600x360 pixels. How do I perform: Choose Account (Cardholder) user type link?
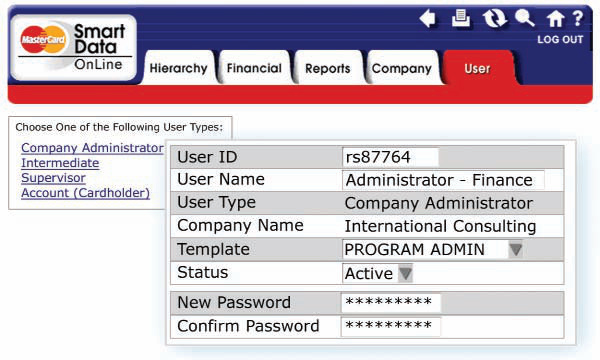(85, 193)
